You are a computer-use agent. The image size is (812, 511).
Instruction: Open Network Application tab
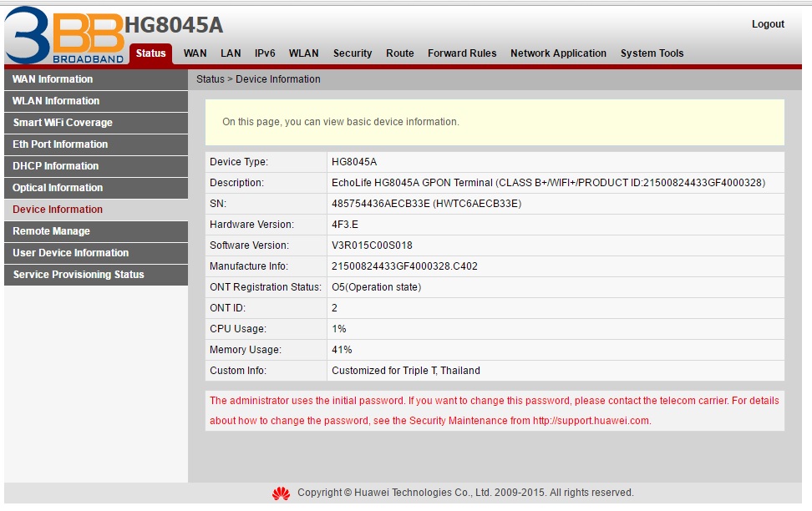pos(558,53)
